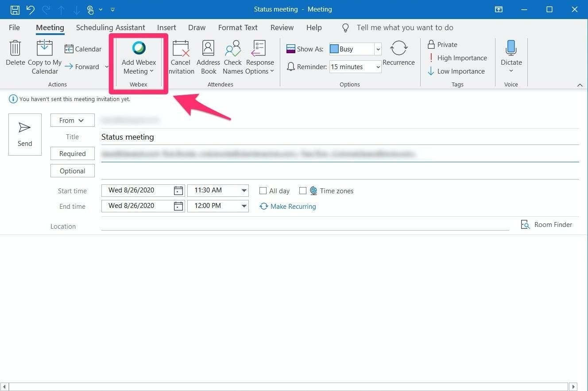The image size is (588, 391).
Task: Expand the Forward dropdown arrow
Action: click(x=107, y=67)
